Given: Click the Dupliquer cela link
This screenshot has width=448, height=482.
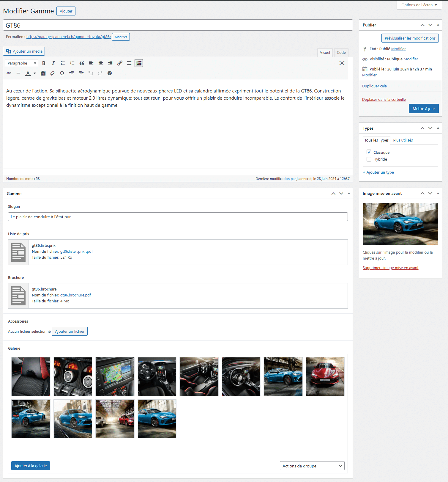Looking at the screenshot, I should click(x=374, y=86).
